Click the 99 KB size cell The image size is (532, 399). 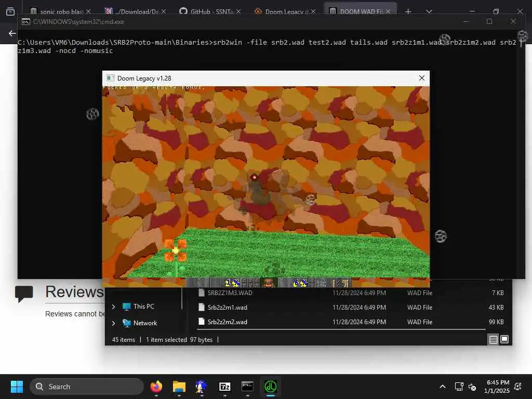tap(496, 322)
